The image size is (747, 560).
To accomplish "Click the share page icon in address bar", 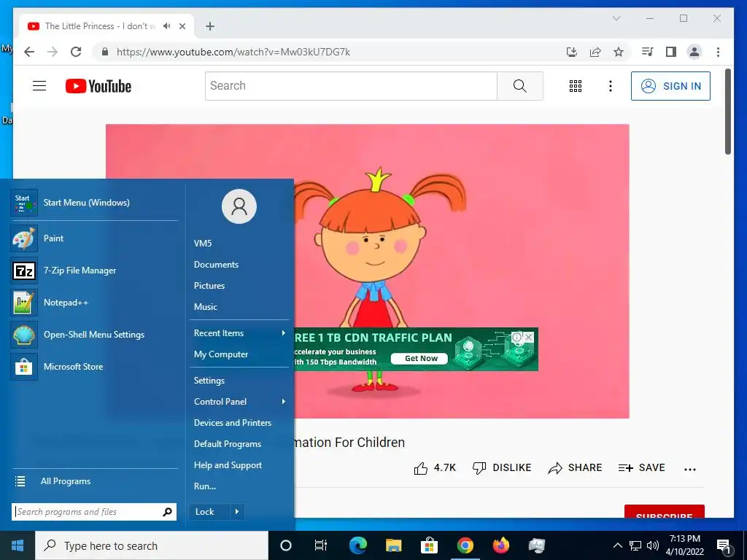I will click(595, 52).
